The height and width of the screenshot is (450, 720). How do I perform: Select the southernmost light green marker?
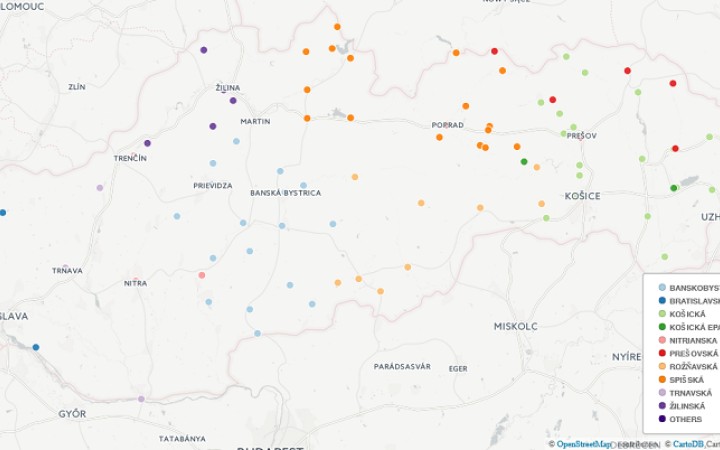(664, 257)
